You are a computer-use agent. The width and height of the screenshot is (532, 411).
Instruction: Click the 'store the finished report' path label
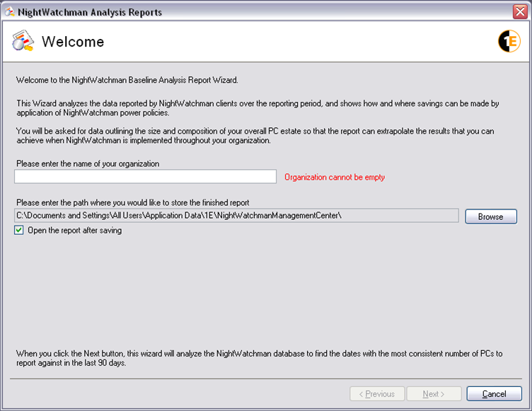pos(132,202)
